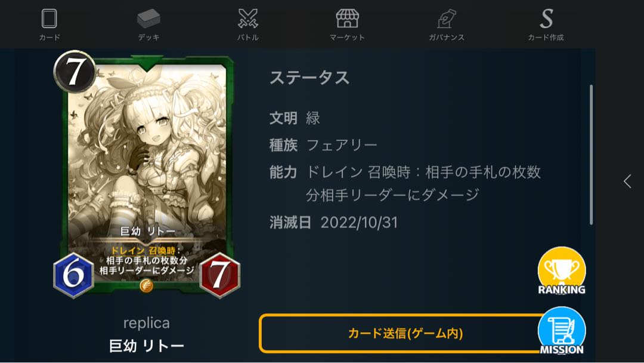Image resolution: width=644 pixels, height=363 pixels.
Task: Open the デッキ deck icon
Action: [x=148, y=19]
